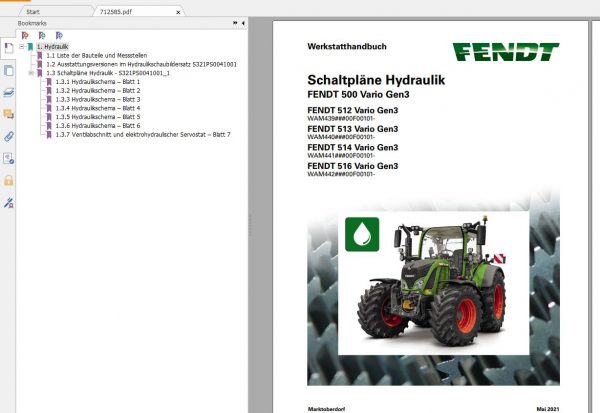
Task: Click the third purple bookmark toolbar icon
Action: tap(59, 36)
